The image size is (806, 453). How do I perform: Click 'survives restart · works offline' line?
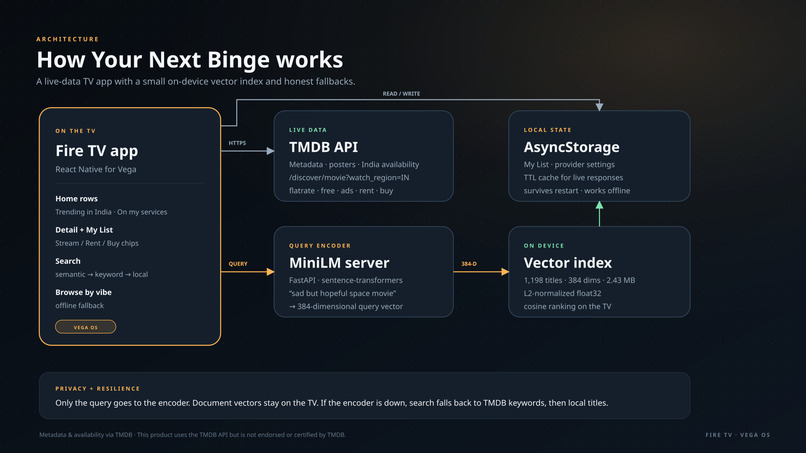tap(577, 190)
